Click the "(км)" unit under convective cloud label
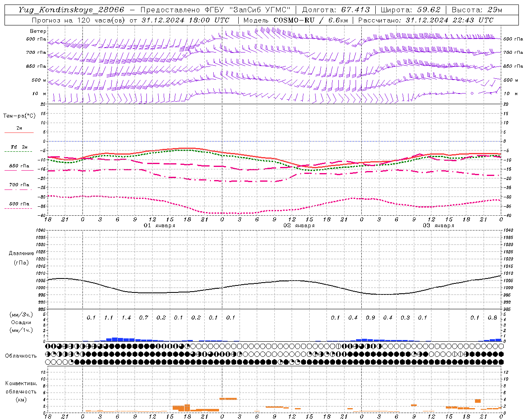The width and height of the screenshot is (525, 420). click(x=21, y=399)
